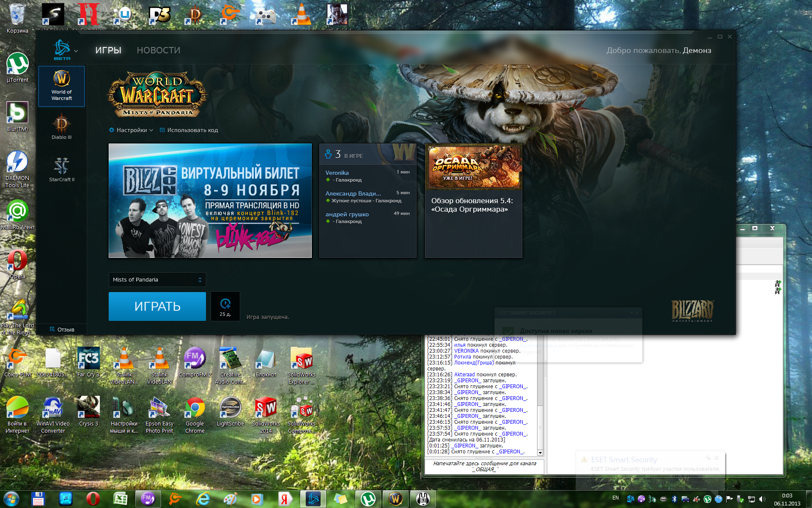812x508 pixels.
Task: Switch to the НОВОСТИ tab
Action: (159, 50)
